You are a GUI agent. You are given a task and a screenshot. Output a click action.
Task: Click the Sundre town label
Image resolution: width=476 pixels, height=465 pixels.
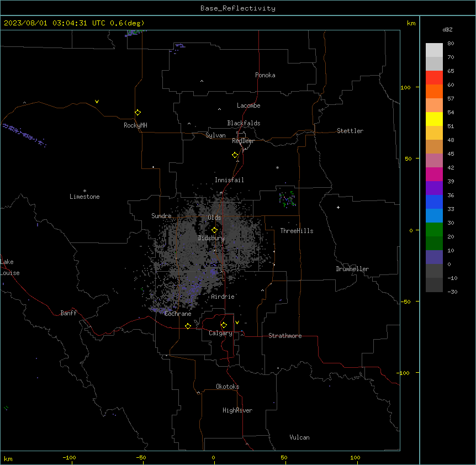point(161,216)
